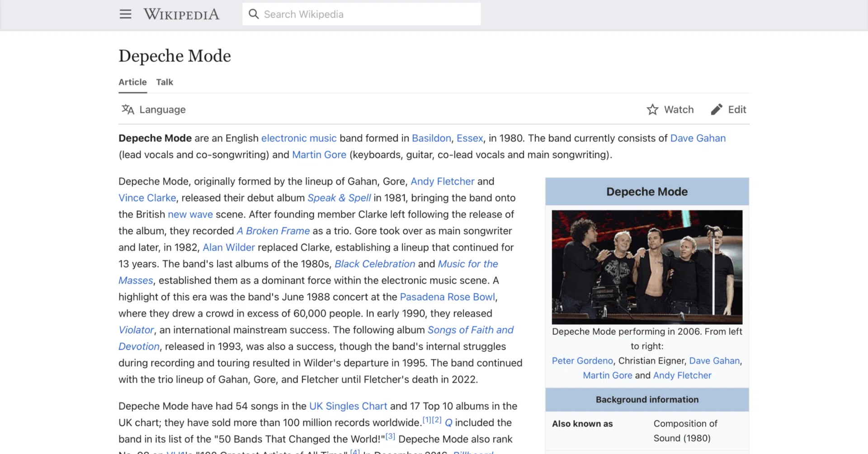Click the Language translate icon
The width and height of the screenshot is (868, 454).
coord(128,110)
